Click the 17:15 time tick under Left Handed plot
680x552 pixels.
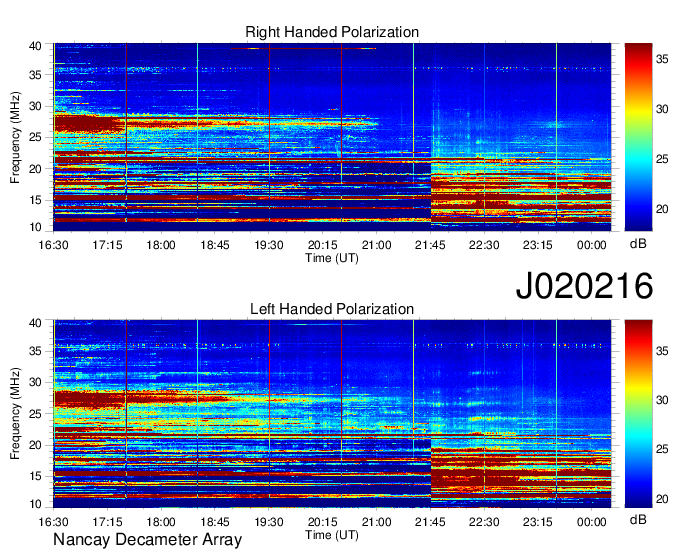click(x=107, y=522)
